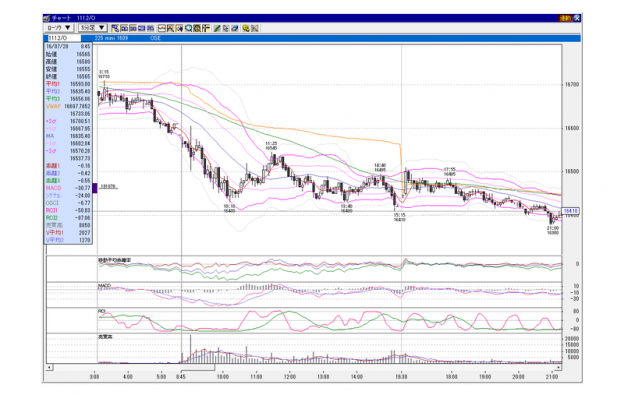The width and height of the screenshot is (624, 395).
Task: Click the current price label 16410
Action: pyautogui.click(x=570, y=211)
